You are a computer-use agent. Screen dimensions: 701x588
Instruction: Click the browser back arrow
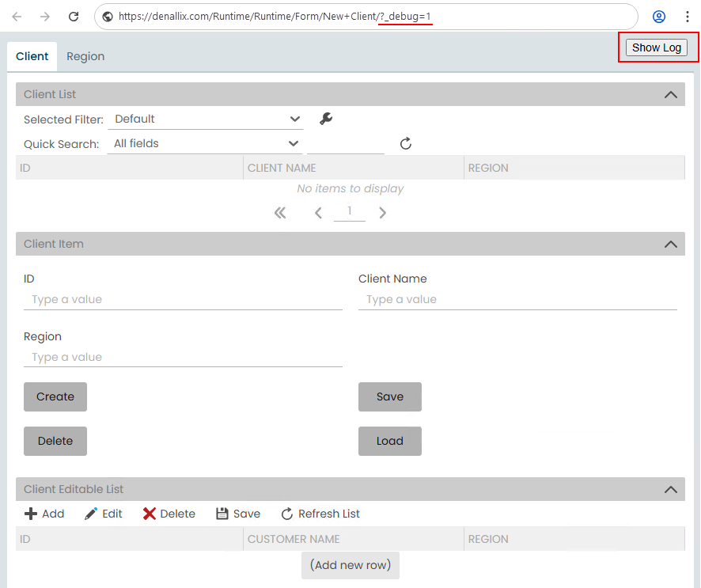click(x=17, y=17)
